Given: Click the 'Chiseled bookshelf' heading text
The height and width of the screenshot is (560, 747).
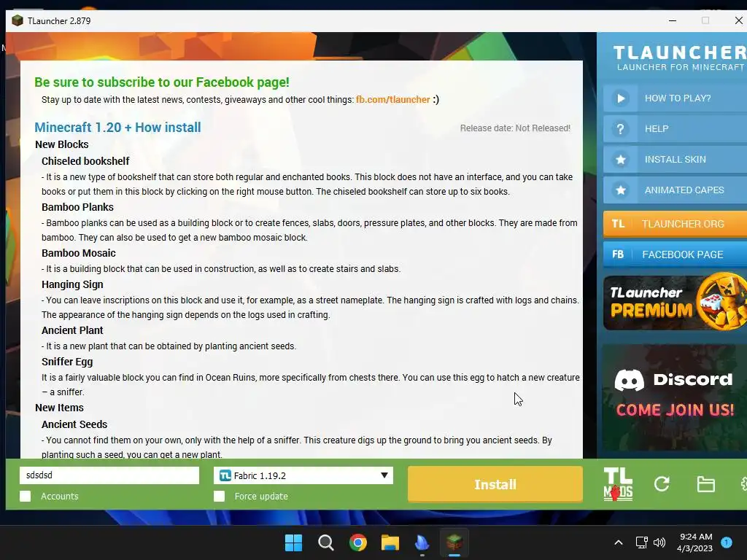Looking at the screenshot, I should [x=85, y=161].
